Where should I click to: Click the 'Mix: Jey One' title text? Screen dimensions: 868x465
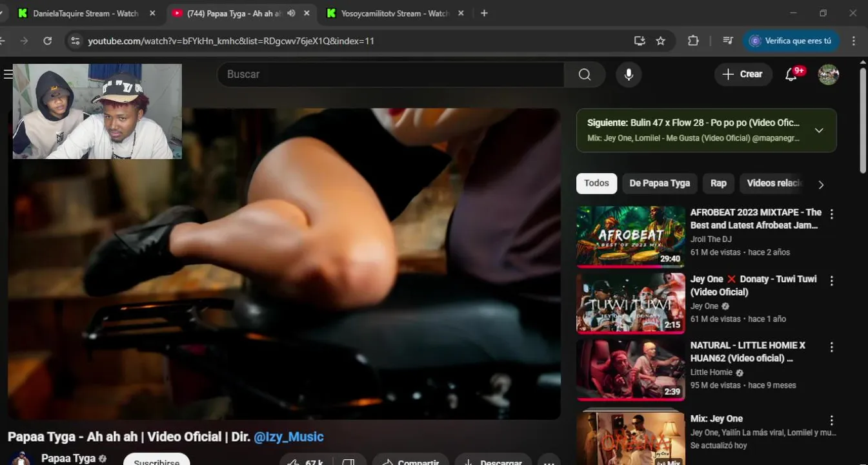point(716,418)
